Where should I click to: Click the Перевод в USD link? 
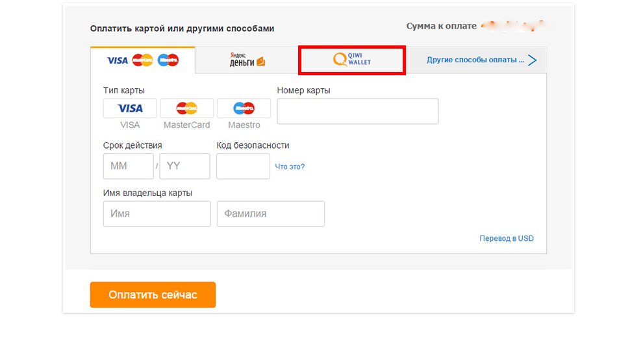pos(507,238)
